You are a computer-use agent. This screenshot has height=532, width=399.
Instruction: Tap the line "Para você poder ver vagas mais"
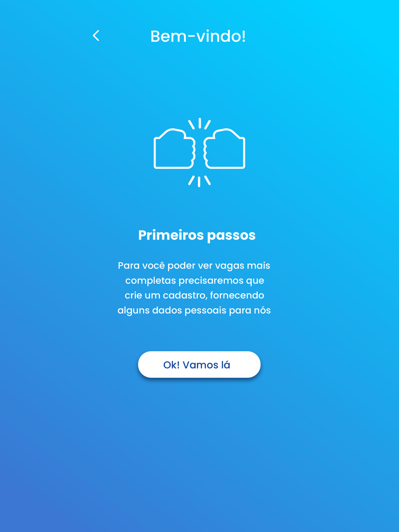[x=194, y=266]
